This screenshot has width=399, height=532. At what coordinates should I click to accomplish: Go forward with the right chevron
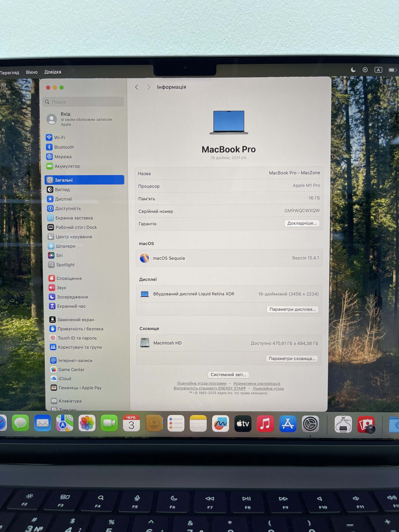149,87
